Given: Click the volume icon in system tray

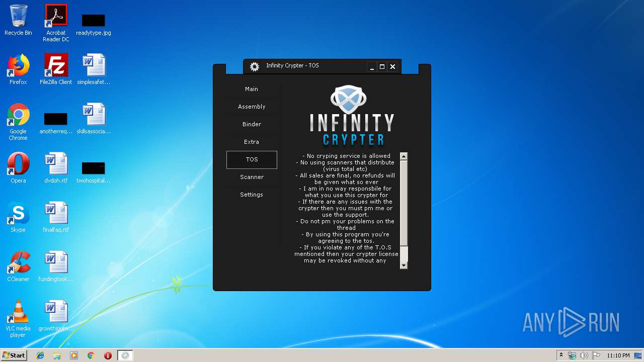Looking at the screenshot, I should point(584,355).
